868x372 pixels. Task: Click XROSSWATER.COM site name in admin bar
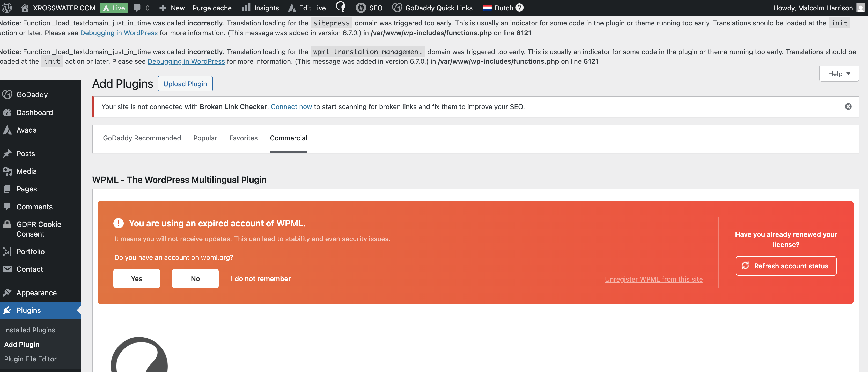click(x=64, y=8)
